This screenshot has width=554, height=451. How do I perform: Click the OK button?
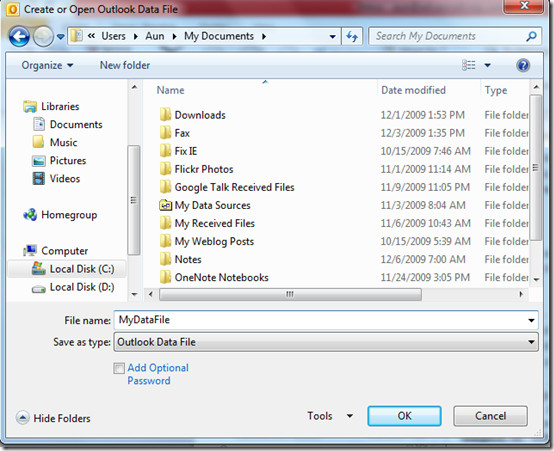pyautogui.click(x=404, y=416)
